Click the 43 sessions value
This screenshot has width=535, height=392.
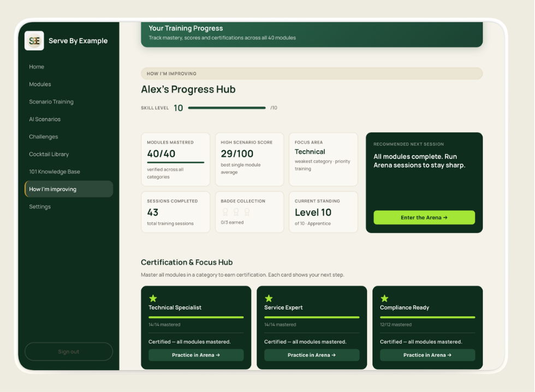152,212
